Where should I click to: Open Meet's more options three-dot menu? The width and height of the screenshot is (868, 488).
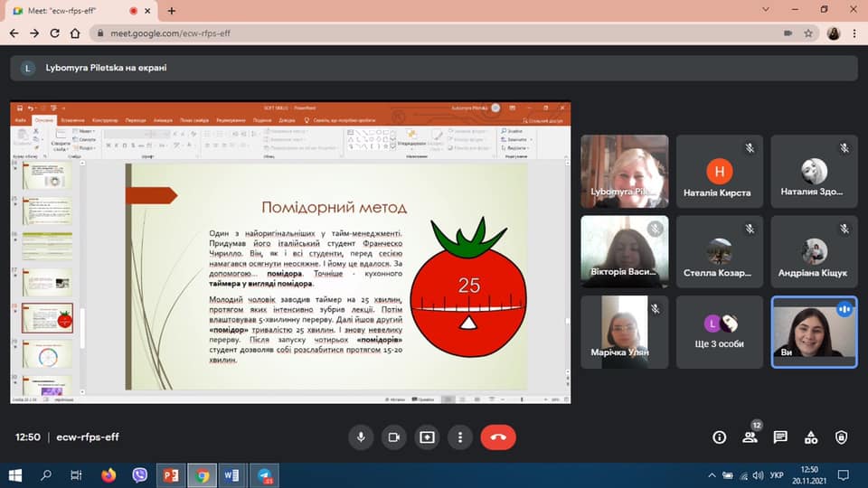click(460, 437)
